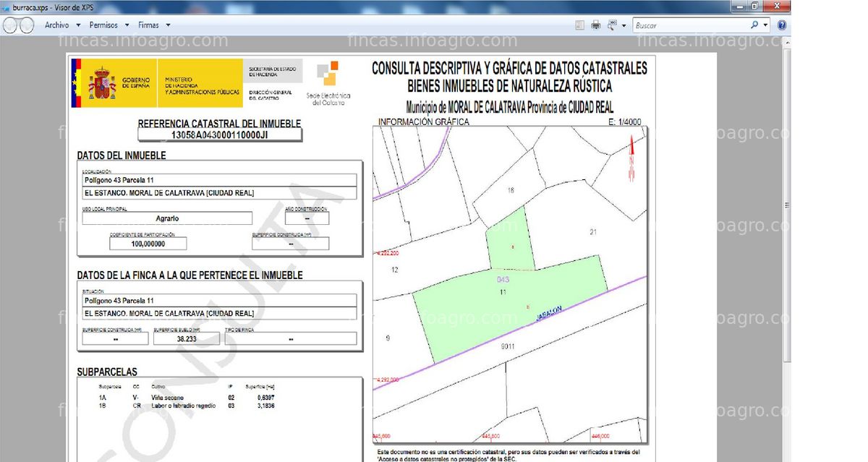Click Polígono 43 Parcela 11 under Datos del Inmueble
The height and width of the screenshot is (462, 868).
221,180
